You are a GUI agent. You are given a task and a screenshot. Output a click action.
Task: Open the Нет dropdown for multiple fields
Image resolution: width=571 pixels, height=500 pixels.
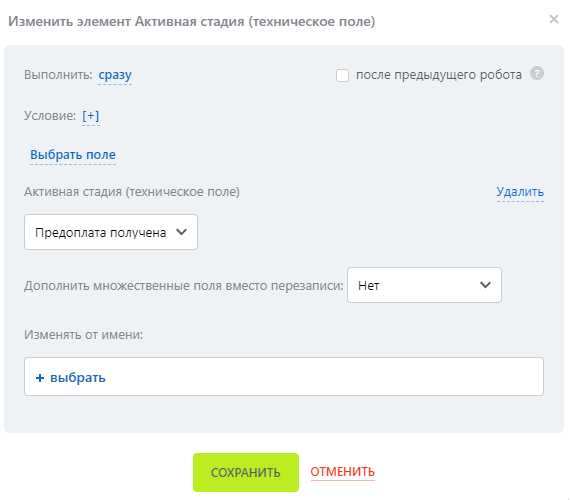pyautogui.click(x=424, y=285)
